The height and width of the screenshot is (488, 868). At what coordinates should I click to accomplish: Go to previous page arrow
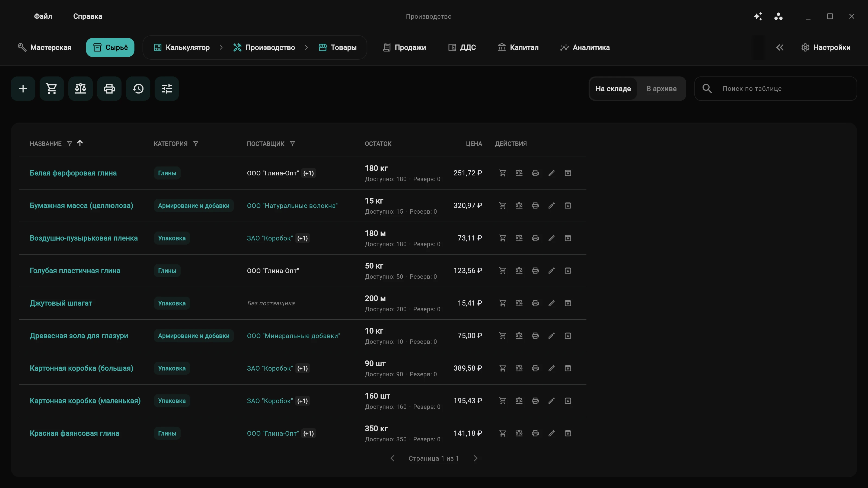[x=392, y=458]
